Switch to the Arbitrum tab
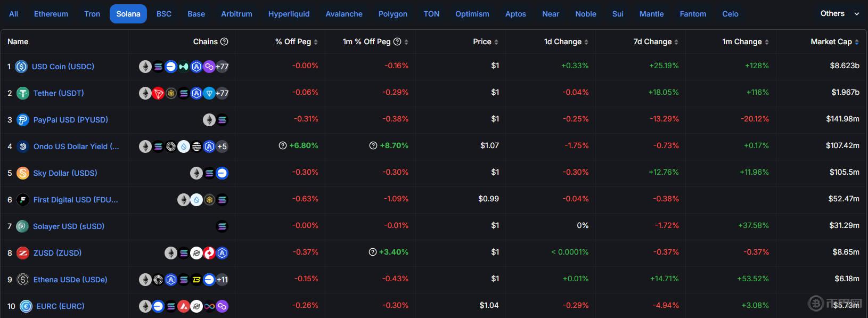 point(237,14)
